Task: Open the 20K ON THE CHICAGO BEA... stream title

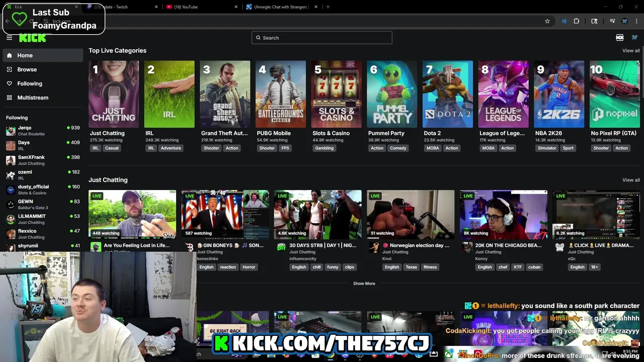Action: [508, 245]
